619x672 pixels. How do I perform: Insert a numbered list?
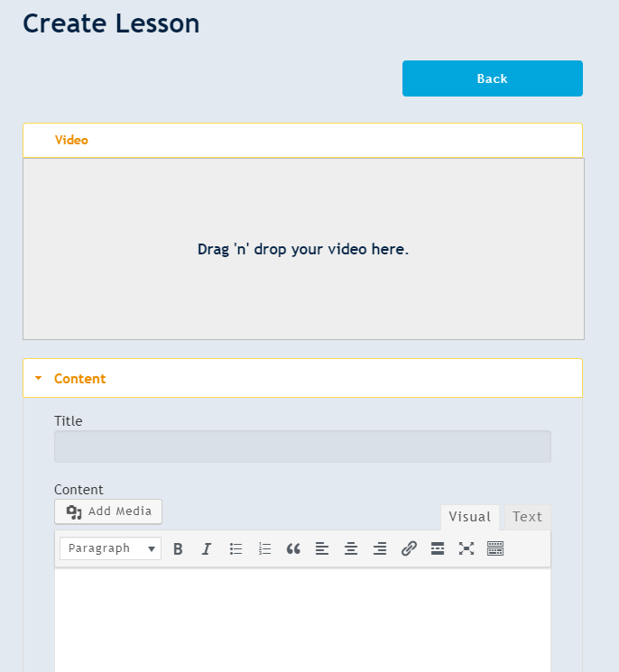[x=264, y=548]
